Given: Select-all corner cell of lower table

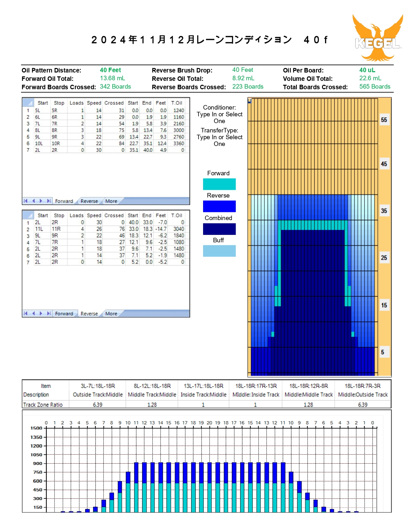Looking at the screenshot, I should coord(28,215).
